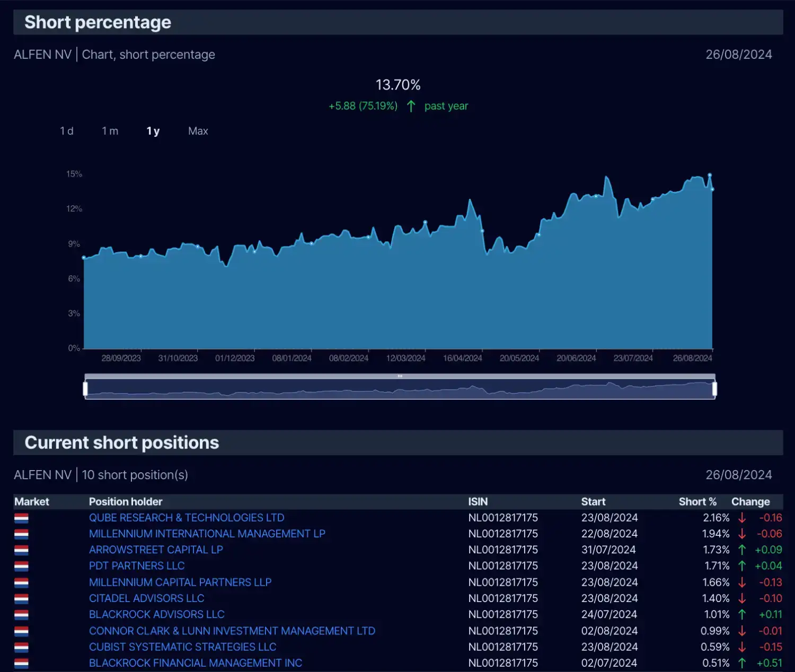The height and width of the screenshot is (672, 795).
Task: Click the ISIN column header
Action: coord(478,501)
